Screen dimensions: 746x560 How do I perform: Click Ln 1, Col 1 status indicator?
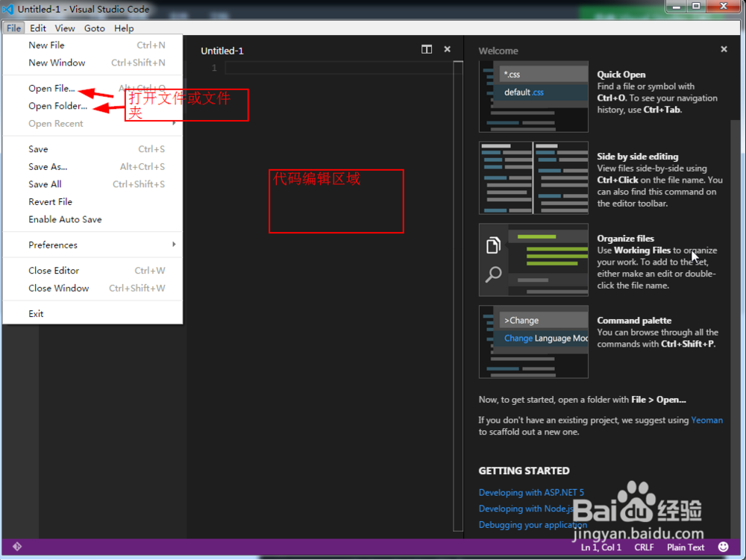click(601, 547)
